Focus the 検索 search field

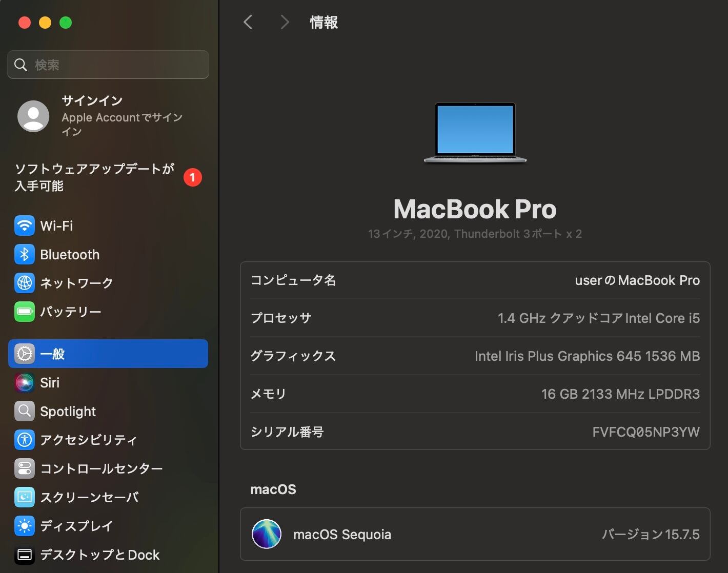pos(108,65)
